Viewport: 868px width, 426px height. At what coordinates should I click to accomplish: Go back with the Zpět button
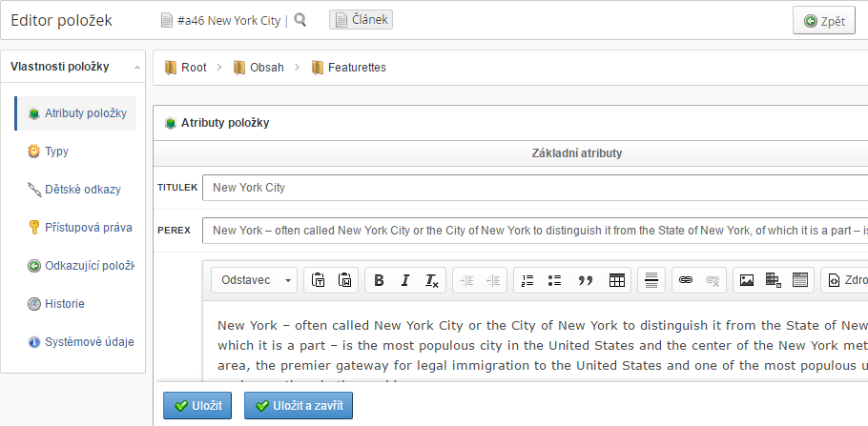[824, 21]
